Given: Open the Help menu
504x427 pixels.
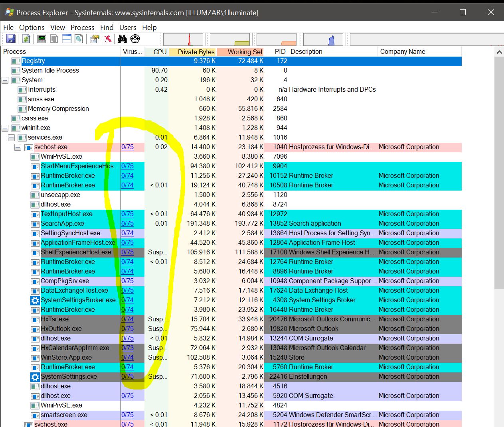Looking at the screenshot, I should (149, 27).
